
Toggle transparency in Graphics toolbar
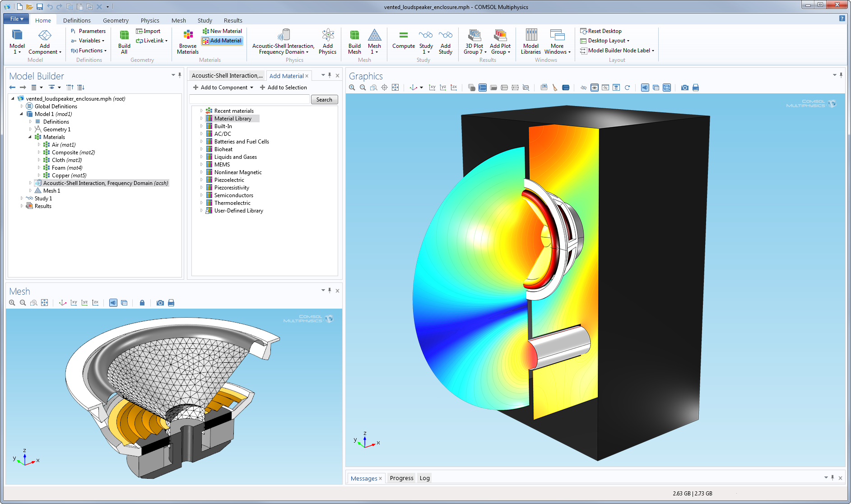point(656,88)
